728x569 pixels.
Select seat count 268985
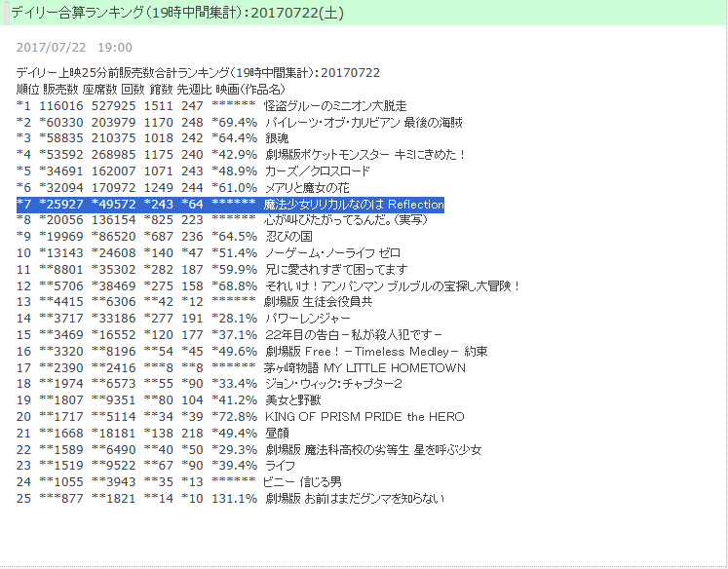tap(113, 155)
